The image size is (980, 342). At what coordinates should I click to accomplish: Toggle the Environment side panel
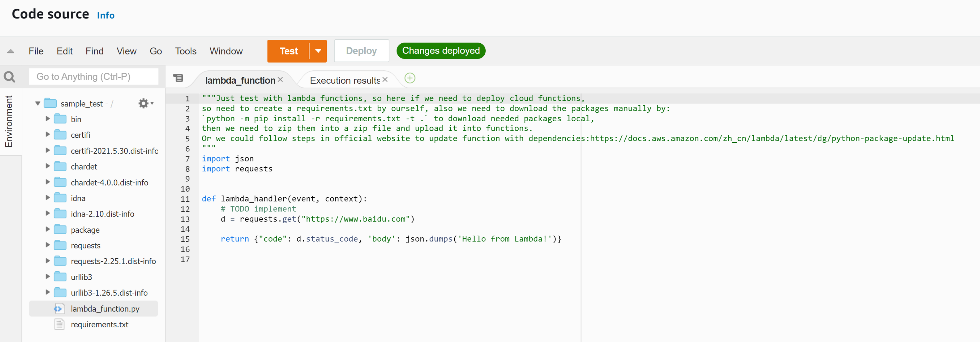(x=9, y=121)
